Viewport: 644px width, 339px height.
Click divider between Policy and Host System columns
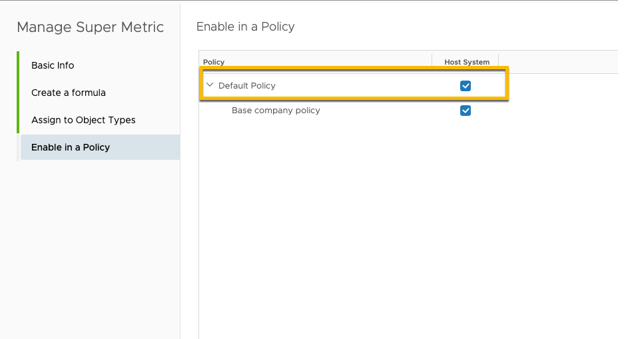(x=432, y=62)
